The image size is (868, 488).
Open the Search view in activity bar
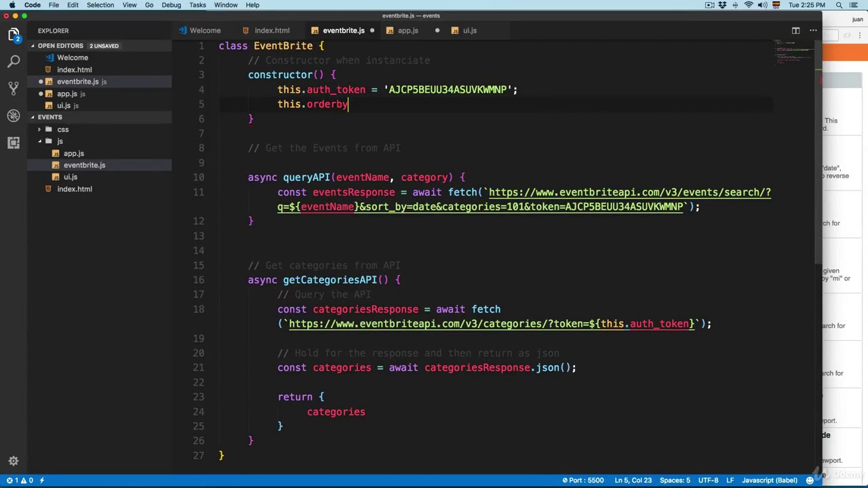tap(14, 62)
